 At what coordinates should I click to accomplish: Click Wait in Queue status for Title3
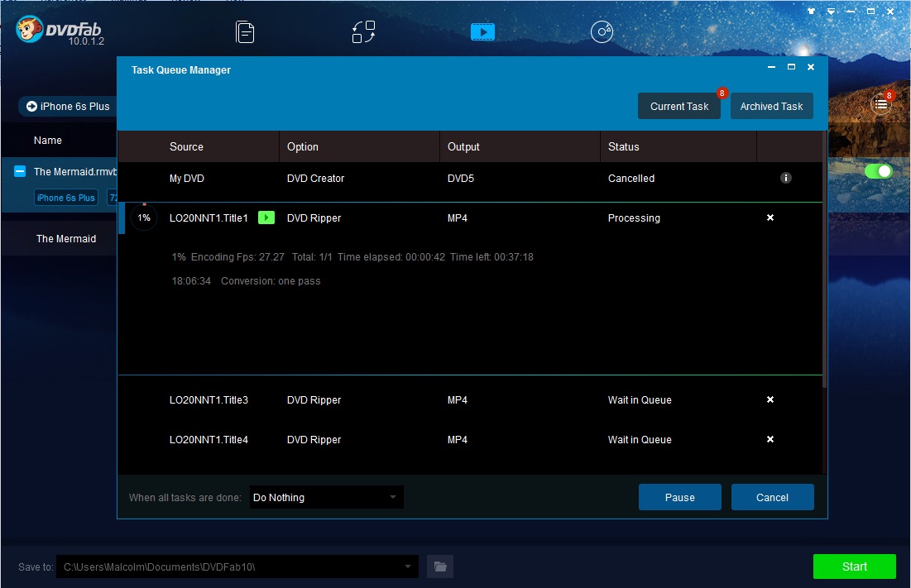pyautogui.click(x=640, y=400)
